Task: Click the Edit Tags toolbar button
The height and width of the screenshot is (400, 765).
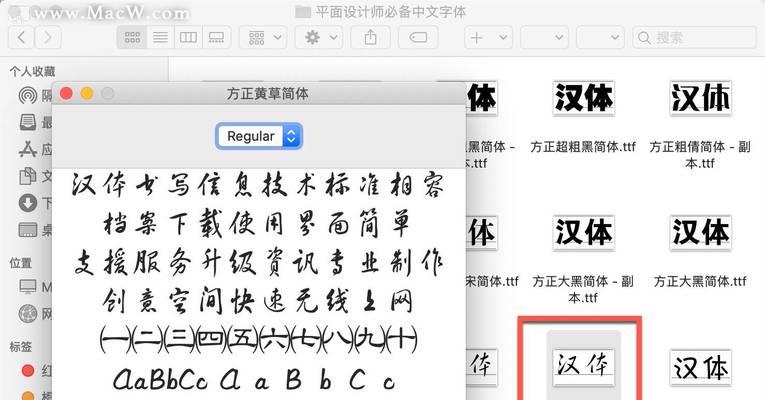Action: (418, 38)
